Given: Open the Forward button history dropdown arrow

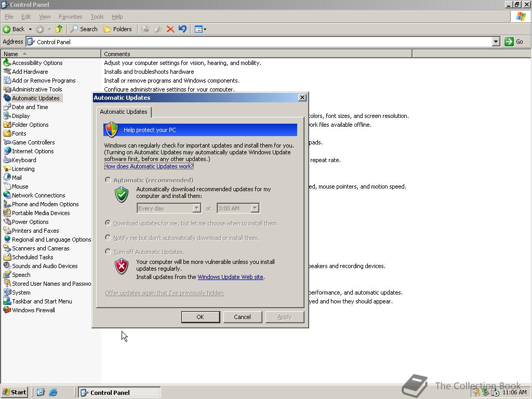Looking at the screenshot, I should tap(49, 29).
